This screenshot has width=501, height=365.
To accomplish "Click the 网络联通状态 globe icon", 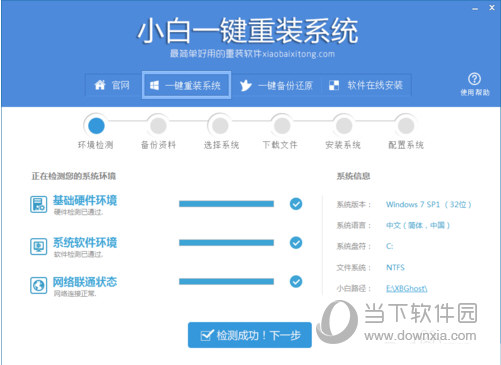I will click(x=39, y=285).
